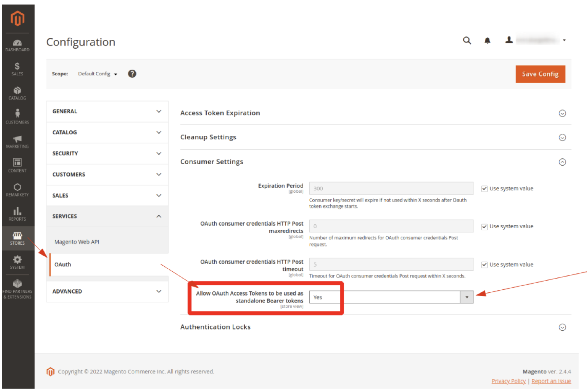Collapse the Services config tab
This screenshot has height=392, width=587.
point(107,216)
